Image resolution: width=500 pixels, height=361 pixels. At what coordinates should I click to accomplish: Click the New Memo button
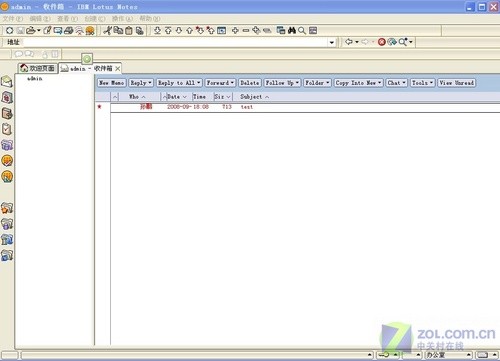(x=112, y=83)
